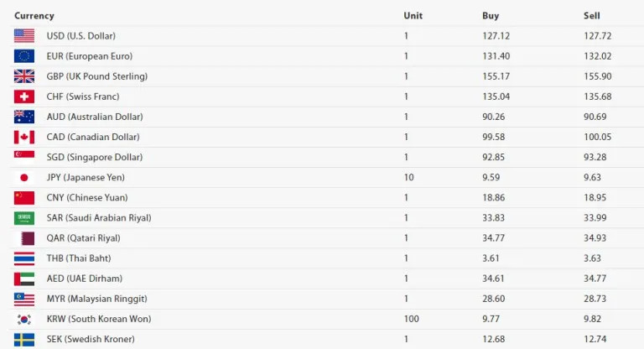Select the UK Union Jack flag icon
The width and height of the screenshot is (644, 349).
[24, 76]
